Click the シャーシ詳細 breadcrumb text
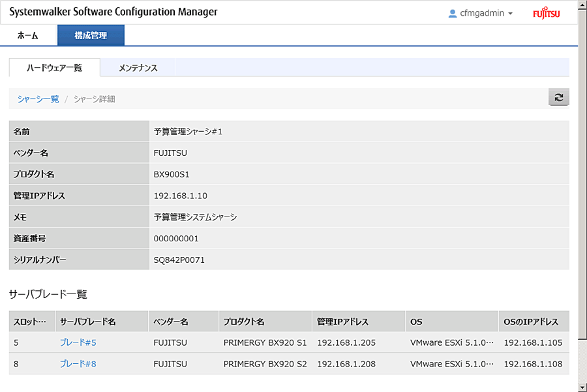Image resolution: width=587 pixels, height=392 pixels. [x=95, y=99]
